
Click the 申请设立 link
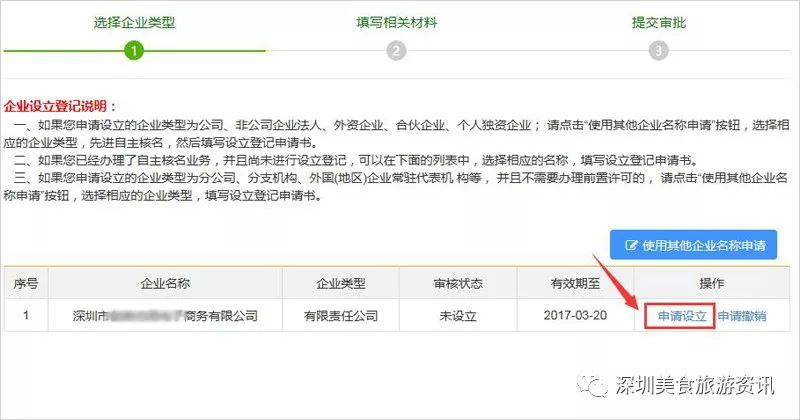(x=682, y=316)
